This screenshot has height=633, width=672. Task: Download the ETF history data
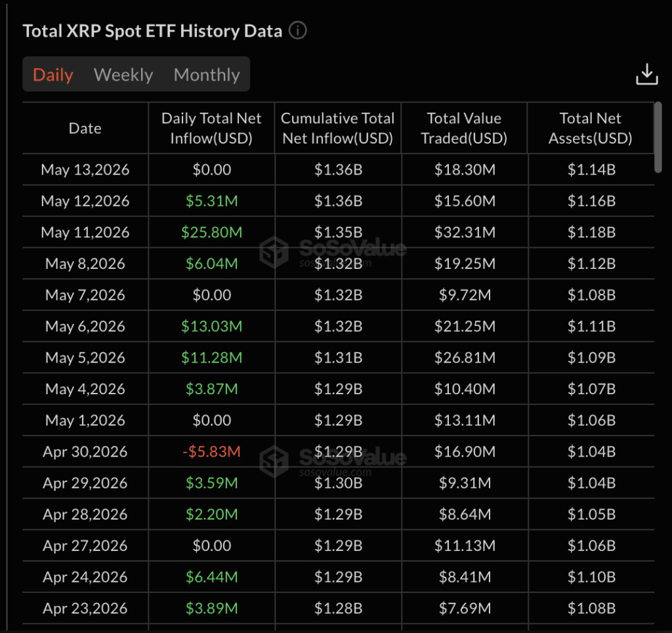tap(646, 74)
